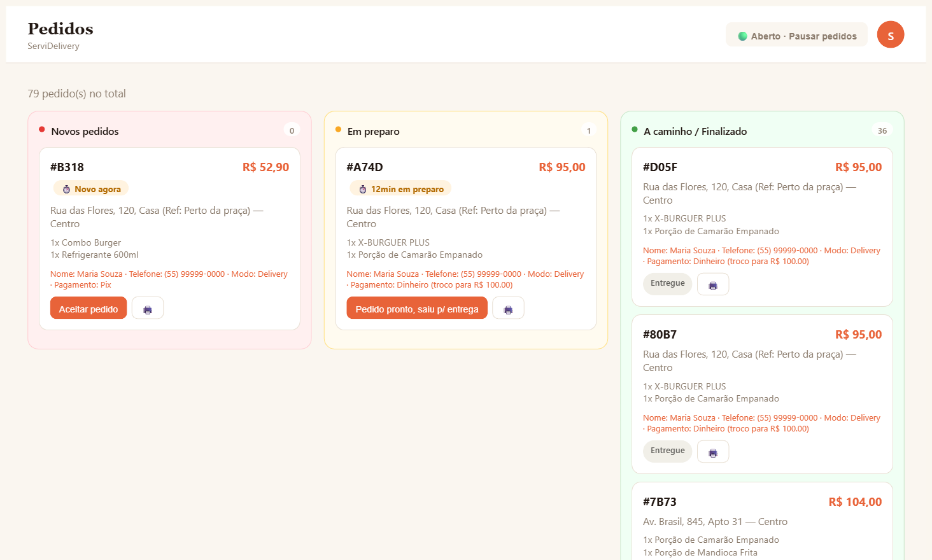Click order ID '#7B73'

(660, 502)
